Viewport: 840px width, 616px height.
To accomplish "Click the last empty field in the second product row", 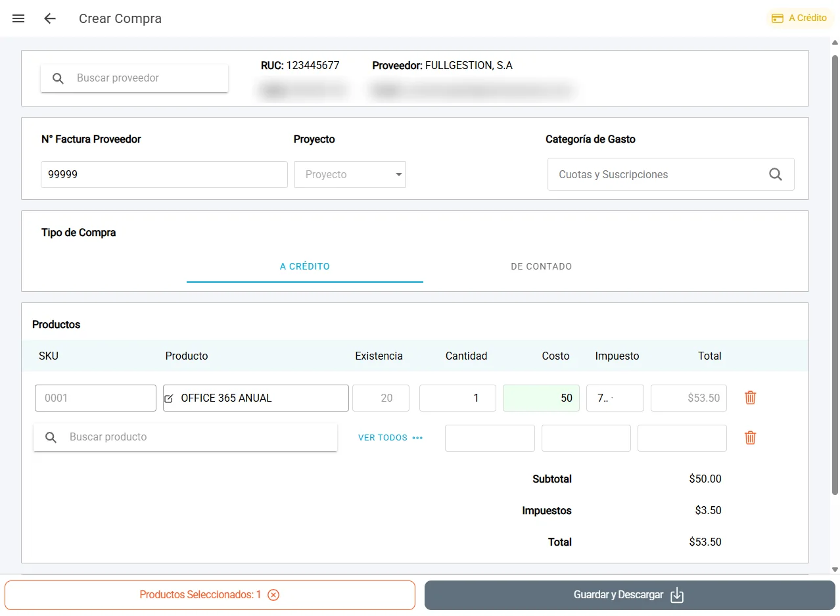I will point(682,438).
